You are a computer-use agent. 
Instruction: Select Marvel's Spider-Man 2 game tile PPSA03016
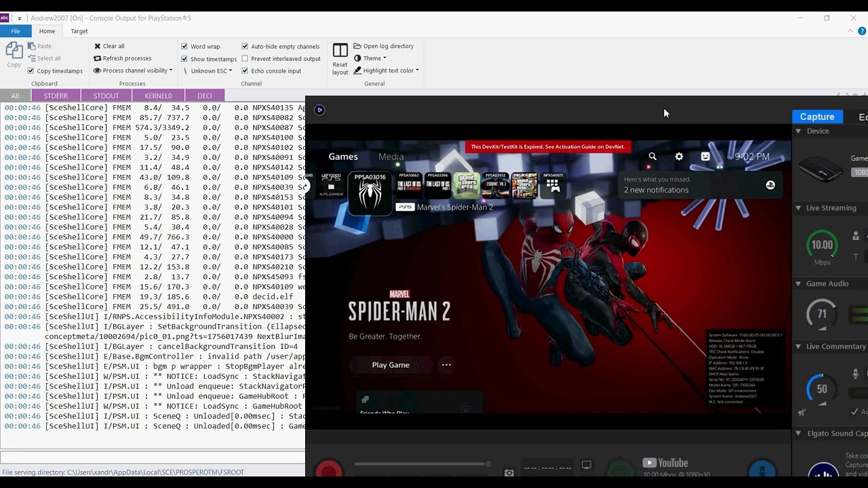(x=370, y=193)
